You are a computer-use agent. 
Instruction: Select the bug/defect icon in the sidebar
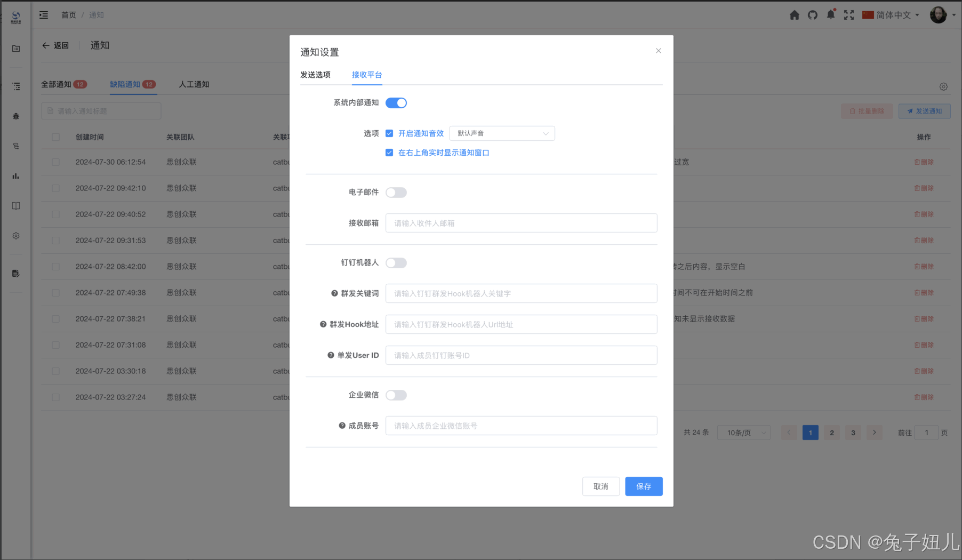coord(15,116)
